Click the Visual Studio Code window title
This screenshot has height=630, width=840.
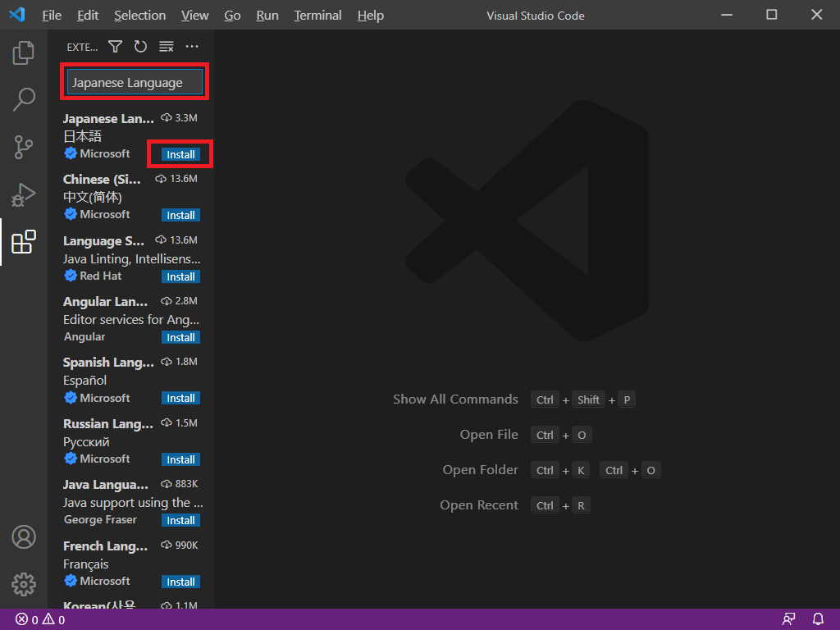point(535,16)
